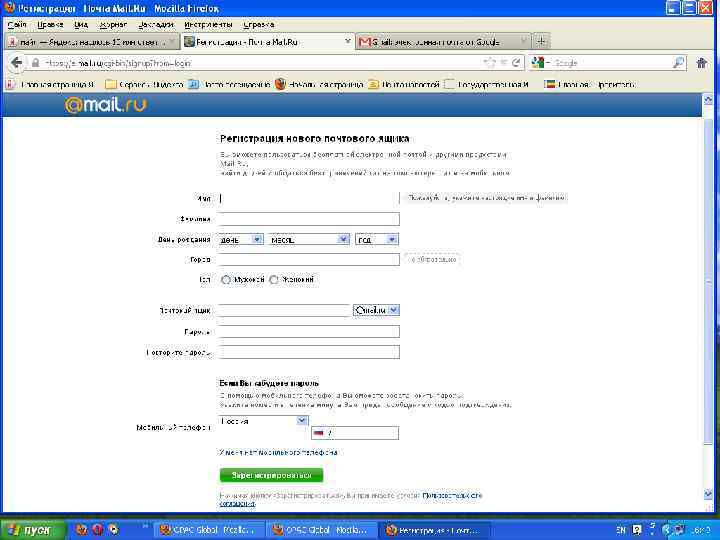Close the Yandex search tab
The height and width of the screenshot is (540, 720).
(x=172, y=42)
